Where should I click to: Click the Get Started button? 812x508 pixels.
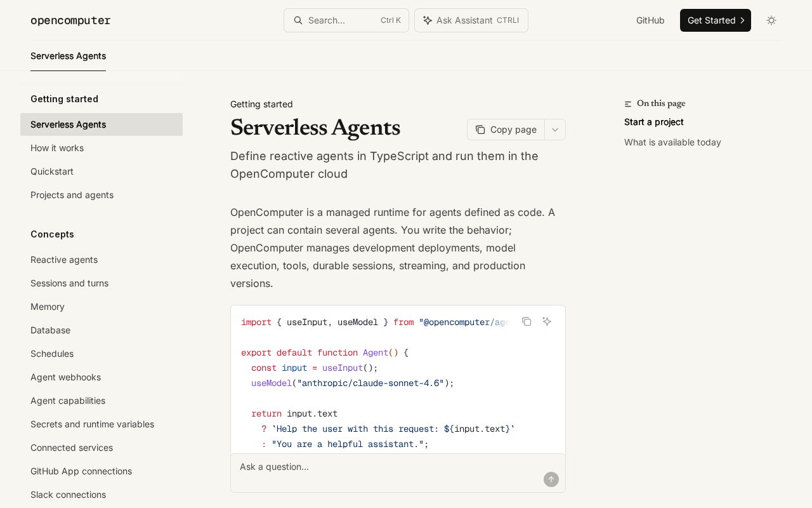coord(716,20)
